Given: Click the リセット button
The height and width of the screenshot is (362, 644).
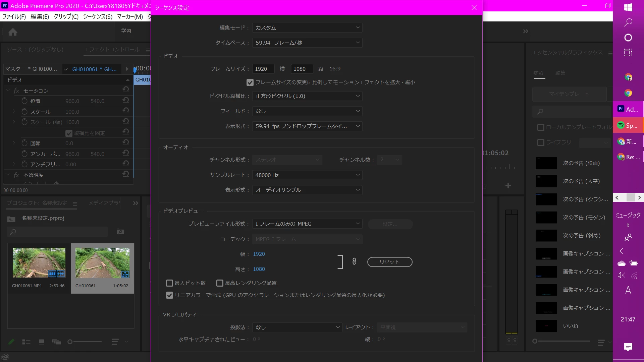Looking at the screenshot, I should pos(389,262).
